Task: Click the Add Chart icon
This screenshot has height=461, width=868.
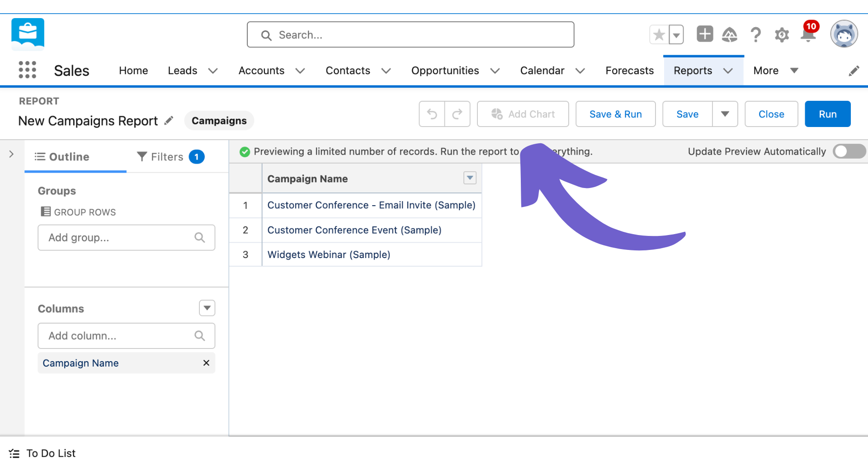Action: point(497,114)
